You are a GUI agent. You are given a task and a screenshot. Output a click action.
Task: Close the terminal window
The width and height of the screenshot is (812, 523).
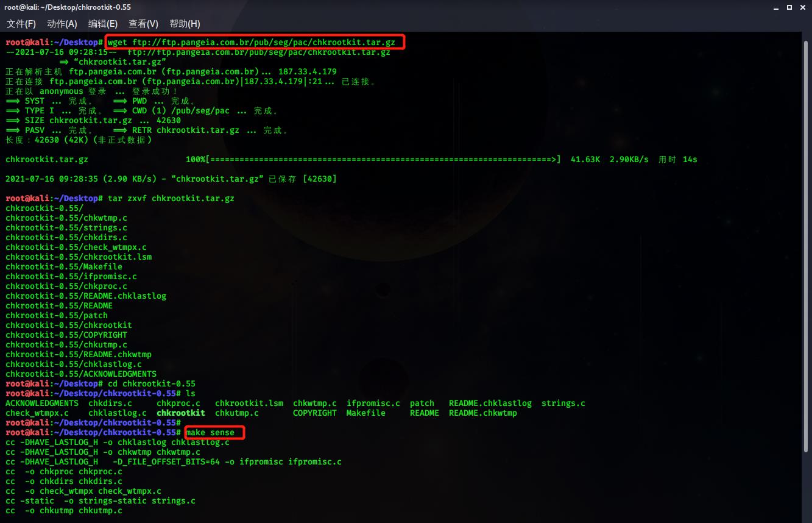tap(803, 7)
